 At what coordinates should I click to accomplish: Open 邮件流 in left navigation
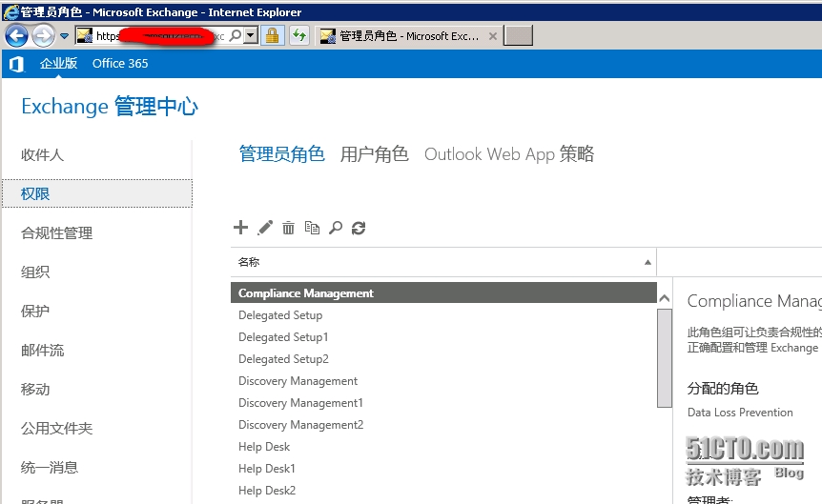43,350
